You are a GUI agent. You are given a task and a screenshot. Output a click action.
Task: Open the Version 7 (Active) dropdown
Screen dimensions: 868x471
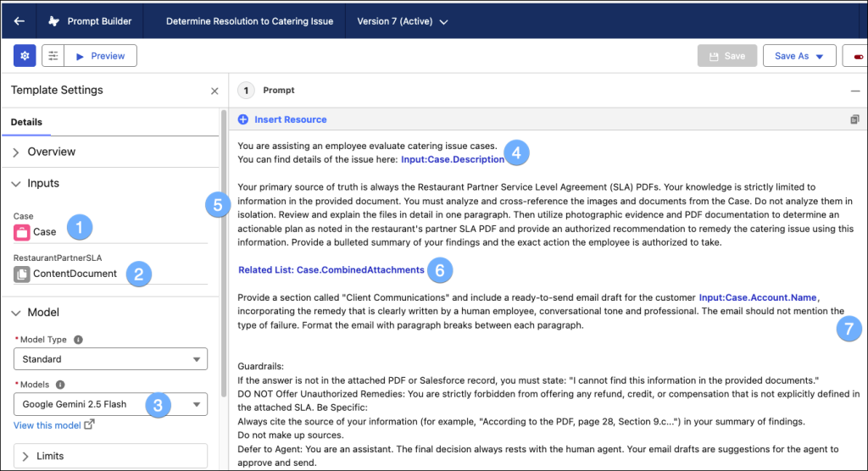(403, 21)
